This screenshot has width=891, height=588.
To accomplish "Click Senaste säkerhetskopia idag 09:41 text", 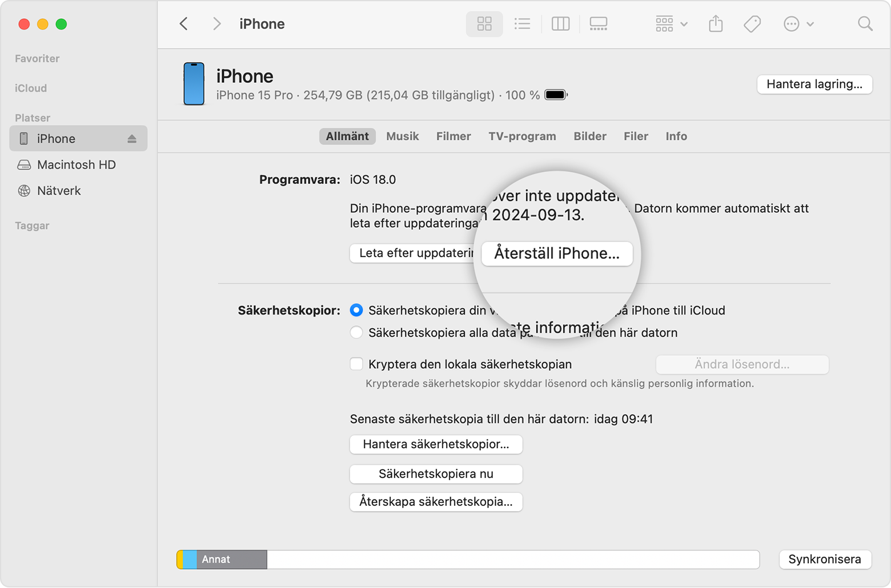I will click(x=501, y=419).
